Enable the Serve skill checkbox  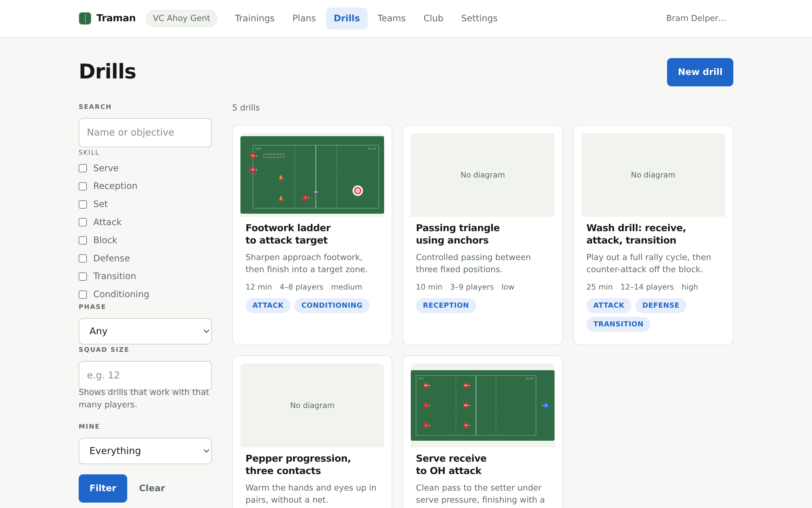[x=83, y=168]
